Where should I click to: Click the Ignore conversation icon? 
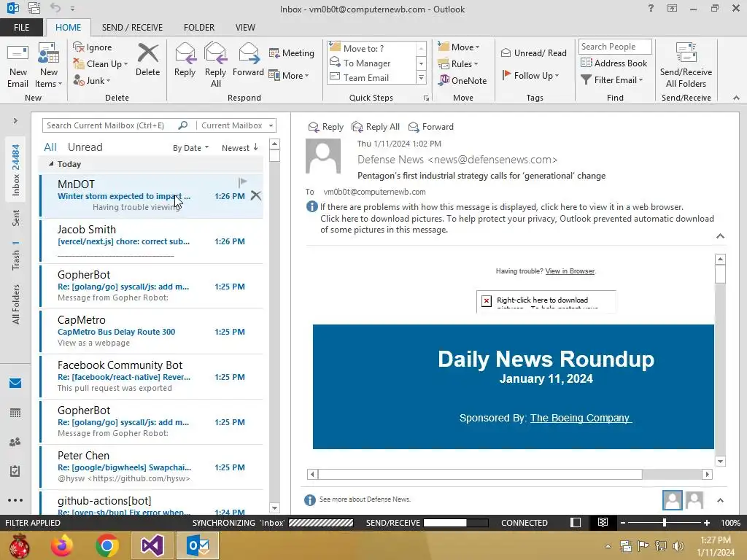pos(93,47)
